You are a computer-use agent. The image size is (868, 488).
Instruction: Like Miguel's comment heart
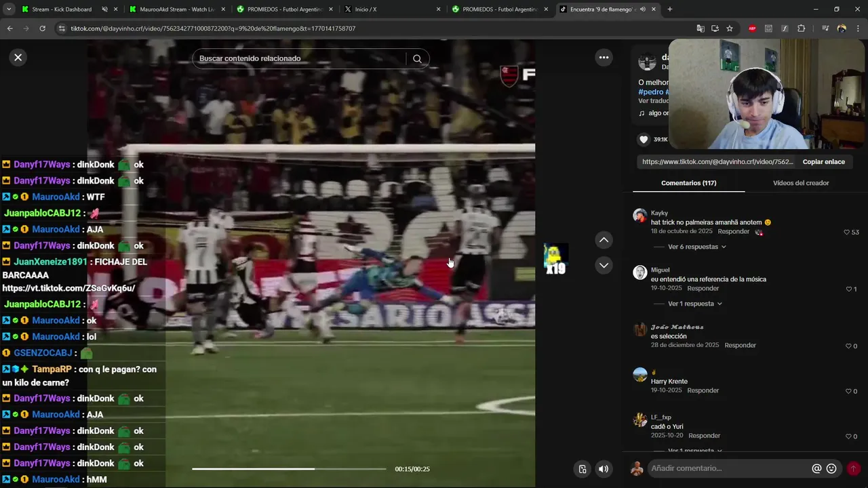[x=849, y=289]
